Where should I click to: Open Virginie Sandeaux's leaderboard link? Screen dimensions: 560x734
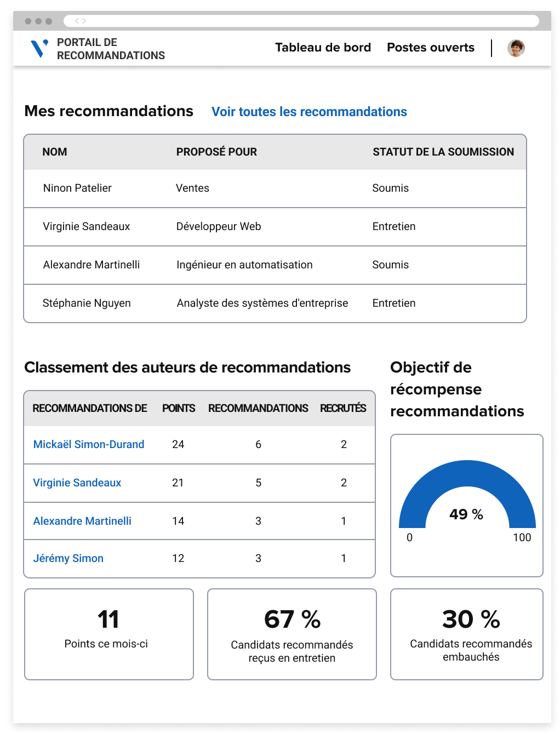(x=77, y=483)
